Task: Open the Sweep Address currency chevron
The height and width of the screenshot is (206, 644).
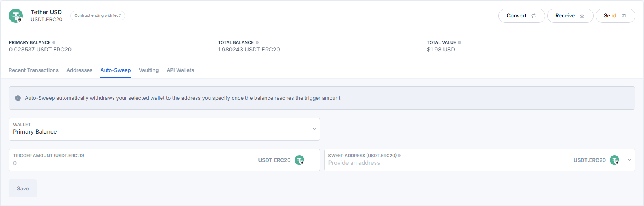Action: pyautogui.click(x=629, y=160)
